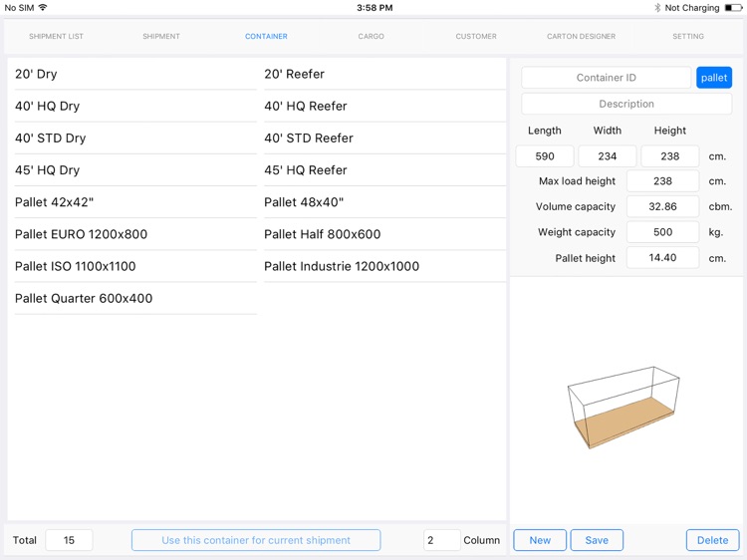Toggle the blue pallet button
This screenshot has width=747, height=560.
pyautogui.click(x=714, y=77)
